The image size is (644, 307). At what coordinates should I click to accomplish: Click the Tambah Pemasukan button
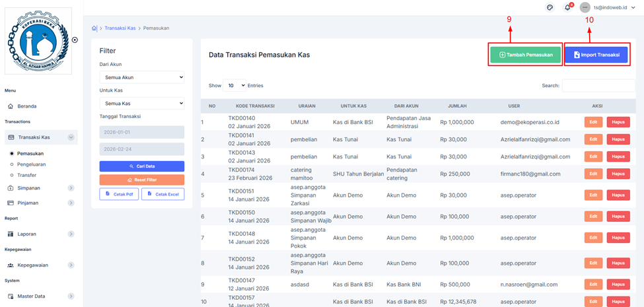tap(526, 55)
